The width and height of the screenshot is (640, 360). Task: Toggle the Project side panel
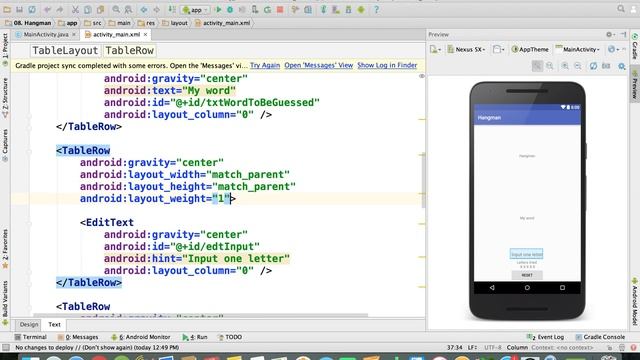(x=5, y=50)
